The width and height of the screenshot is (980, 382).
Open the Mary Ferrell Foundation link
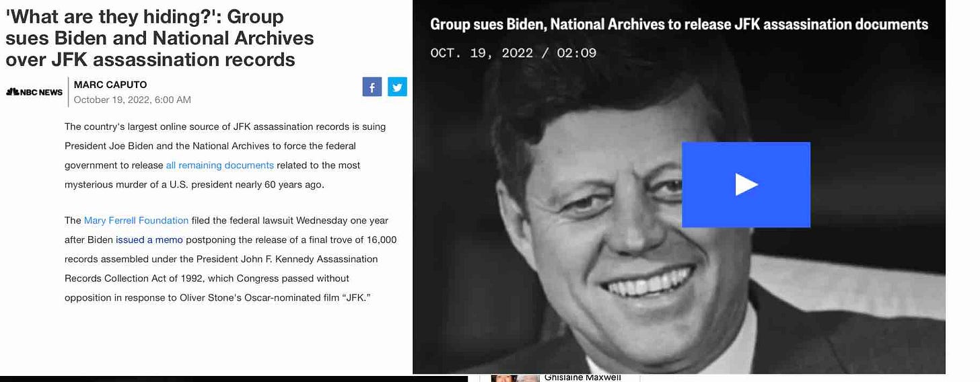136,221
